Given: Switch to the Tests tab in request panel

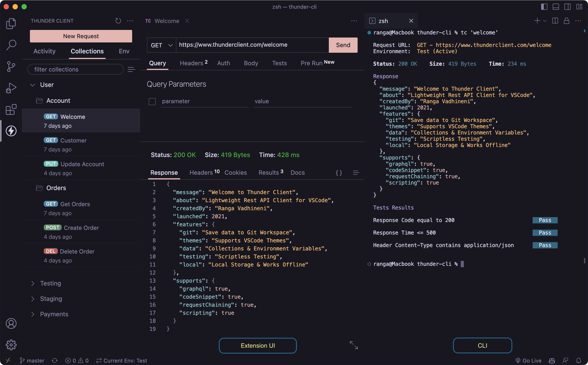Looking at the screenshot, I should pyautogui.click(x=279, y=63).
